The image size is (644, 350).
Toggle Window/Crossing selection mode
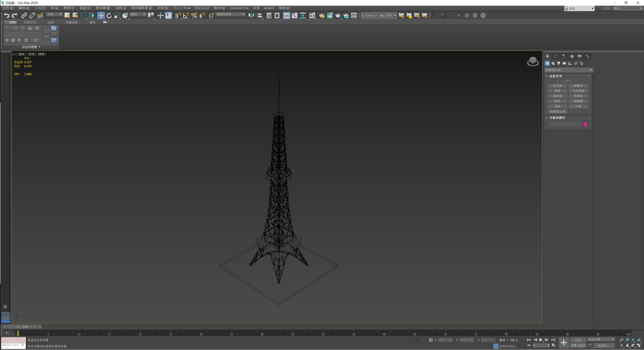[92, 15]
